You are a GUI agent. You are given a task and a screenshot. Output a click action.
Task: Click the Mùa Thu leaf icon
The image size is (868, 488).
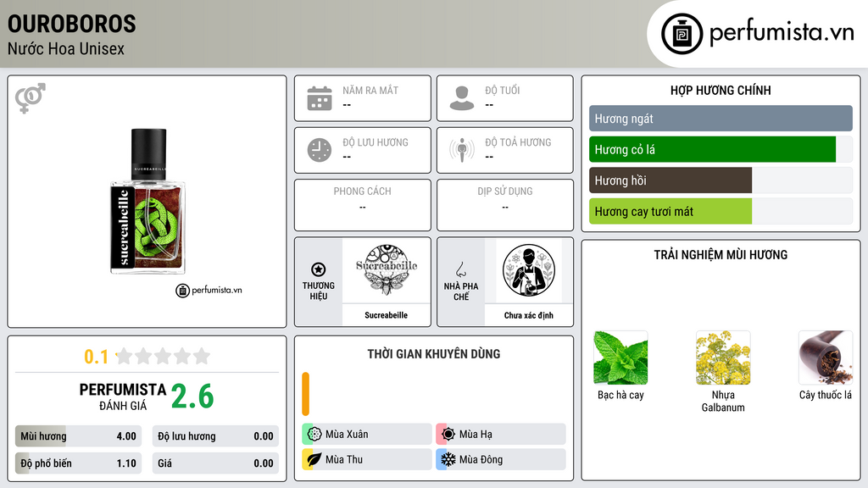tap(314, 459)
